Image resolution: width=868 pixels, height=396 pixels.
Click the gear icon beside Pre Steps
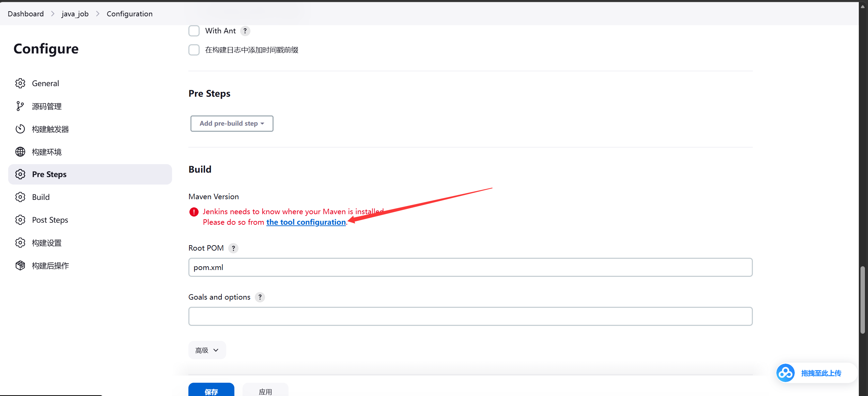[20, 174]
